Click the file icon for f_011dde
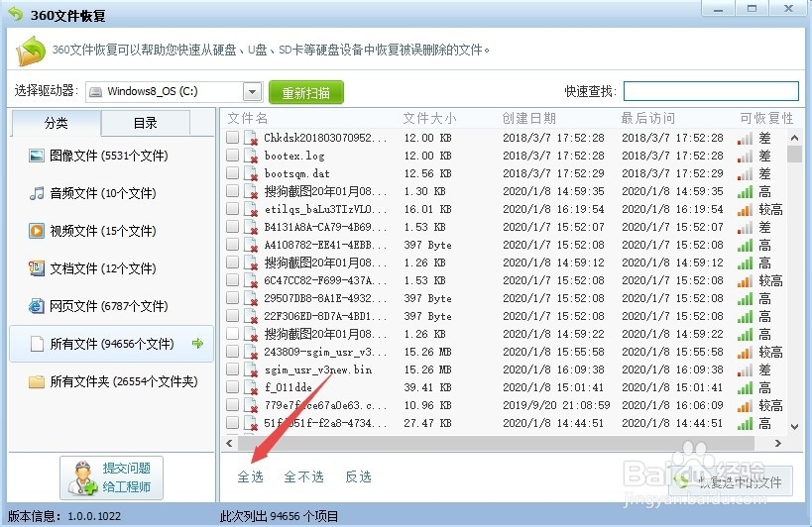 tap(251, 388)
